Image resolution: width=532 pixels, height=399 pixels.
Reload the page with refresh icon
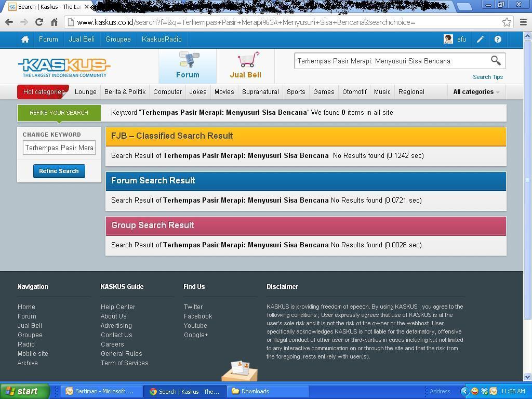pos(39,22)
